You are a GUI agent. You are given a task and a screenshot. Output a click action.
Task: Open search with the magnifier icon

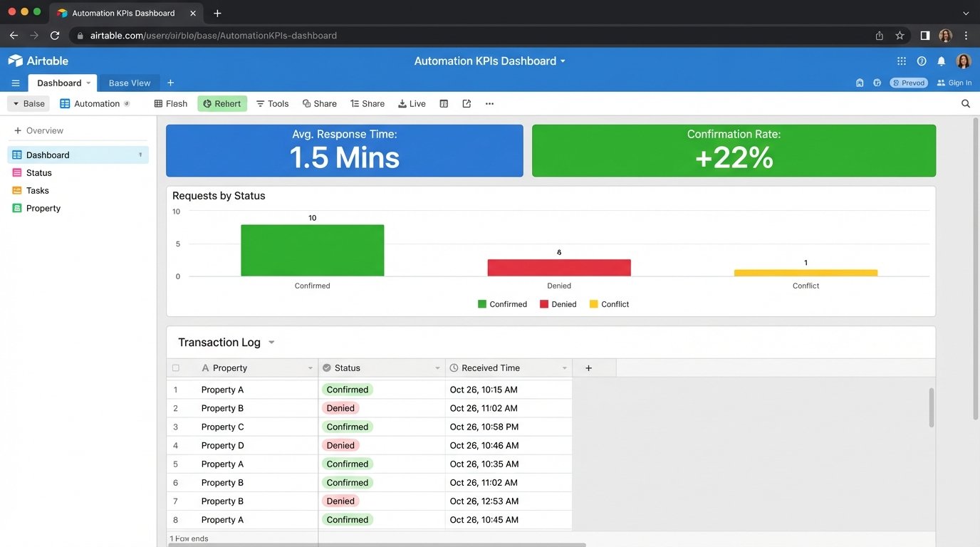(966, 103)
